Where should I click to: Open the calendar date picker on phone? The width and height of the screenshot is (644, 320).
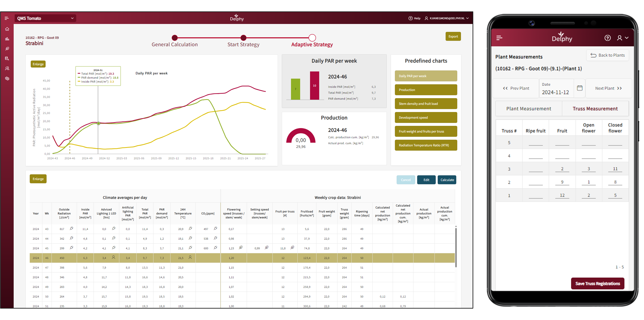[580, 88]
